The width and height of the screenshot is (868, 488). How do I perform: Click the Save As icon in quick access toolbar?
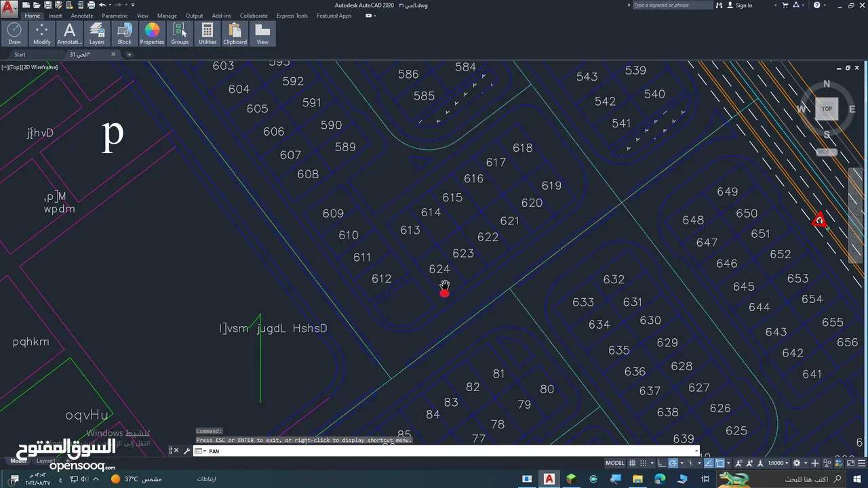point(58,5)
